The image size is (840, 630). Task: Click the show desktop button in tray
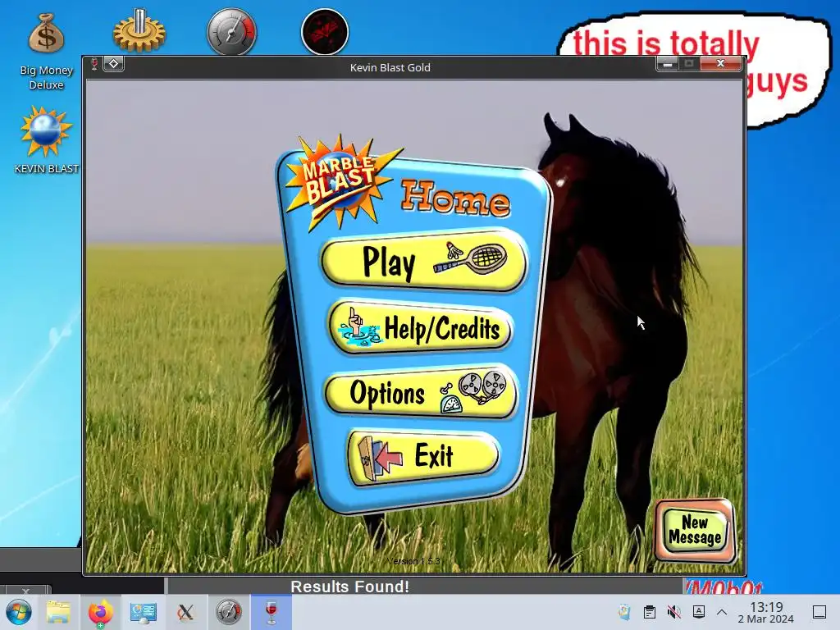[819, 612]
